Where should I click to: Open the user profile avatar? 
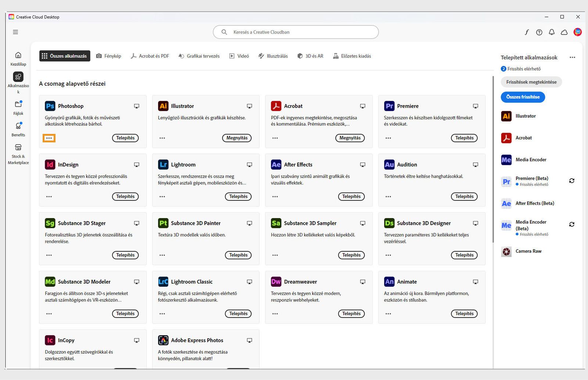(x=577, y=32)
